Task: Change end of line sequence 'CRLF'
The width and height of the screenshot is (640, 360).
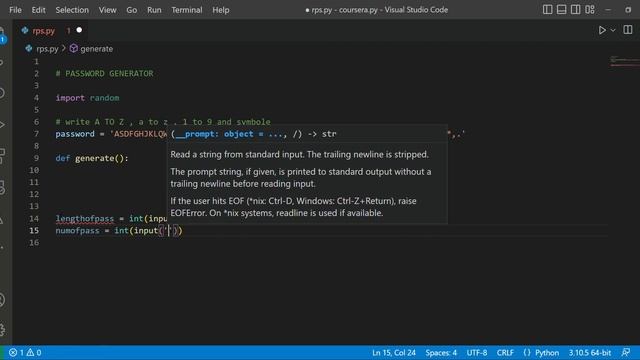Action: pos(505,353)
